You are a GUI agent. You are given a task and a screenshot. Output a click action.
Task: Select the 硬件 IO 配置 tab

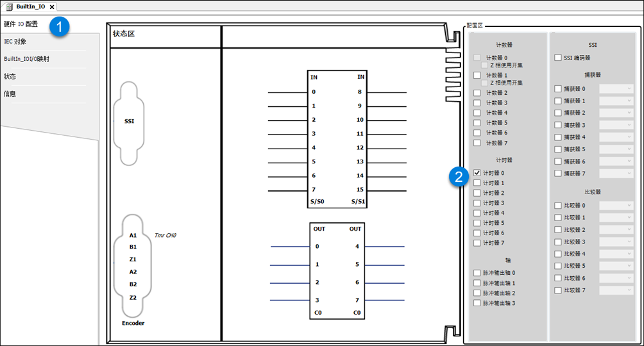click(21, 24)
